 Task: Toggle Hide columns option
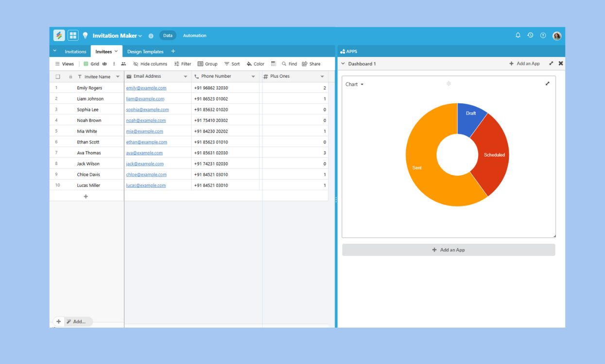[150, 64]
